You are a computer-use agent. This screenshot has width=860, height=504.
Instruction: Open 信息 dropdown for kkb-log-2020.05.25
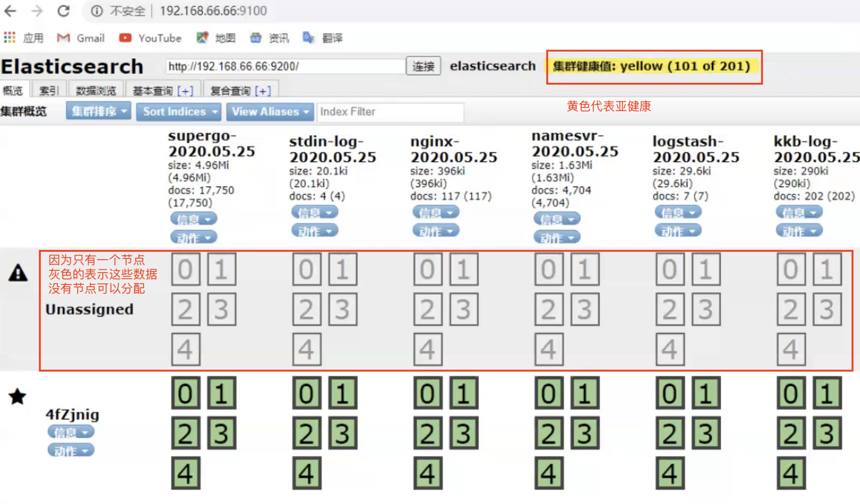(799, 213)
